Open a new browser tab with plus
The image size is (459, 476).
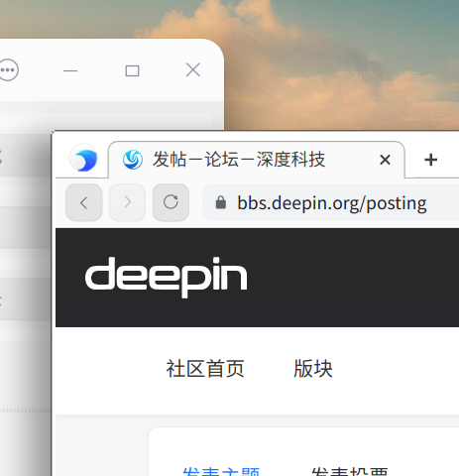pyautogui.click(x=430, y=160)
